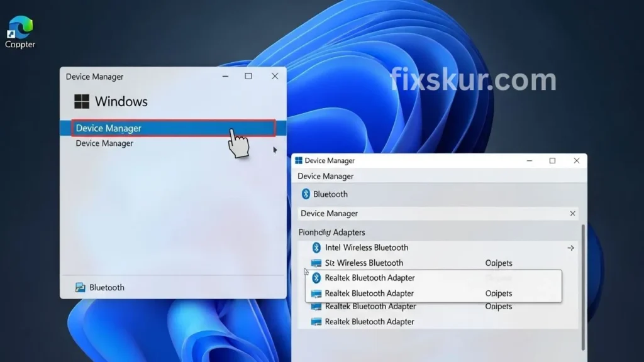Image resolution: width=644 pixels, height=362 pixels.
Task: Click the Bluetooth heading text in the right window
Action: [330, 194]
